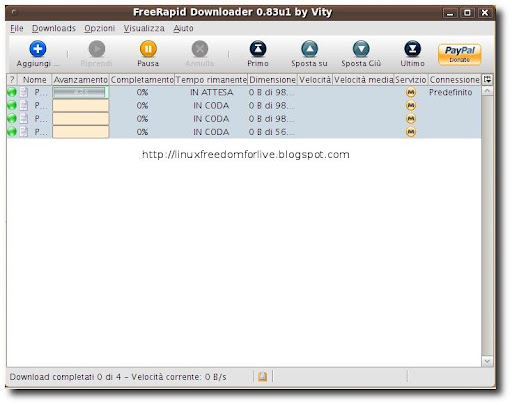
Task: Open the PayPal Donate button
Action: coord(459,54)
